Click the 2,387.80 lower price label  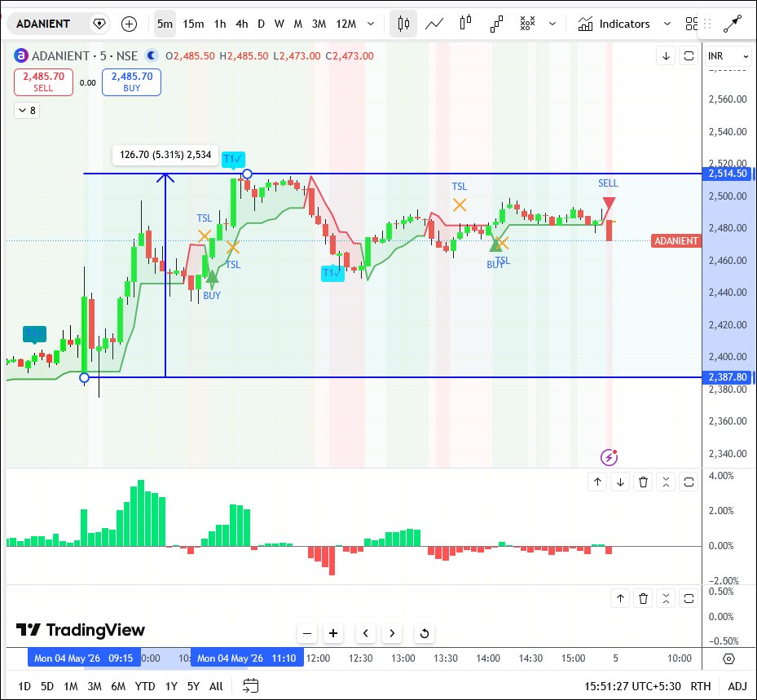click(728, 377)
